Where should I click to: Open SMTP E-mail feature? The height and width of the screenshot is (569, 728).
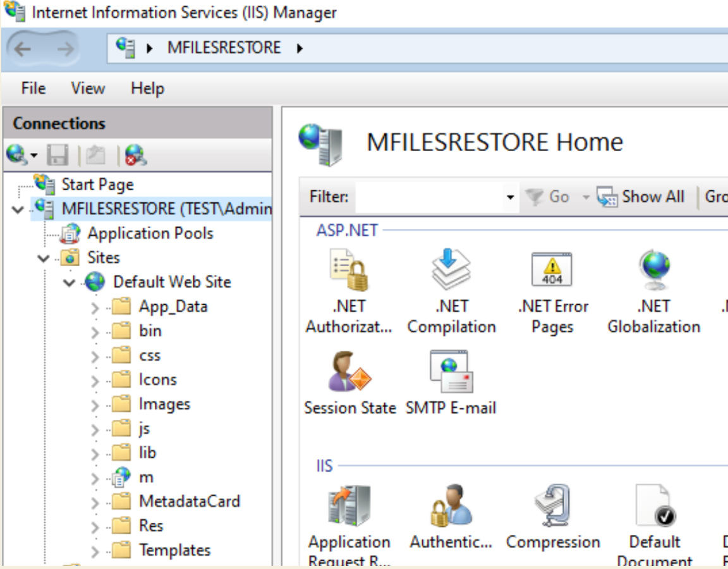451,383
